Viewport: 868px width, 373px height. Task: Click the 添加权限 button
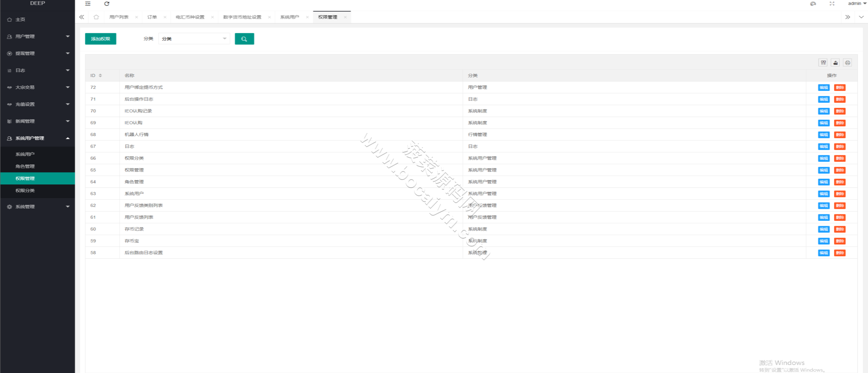tap(100, 39)
